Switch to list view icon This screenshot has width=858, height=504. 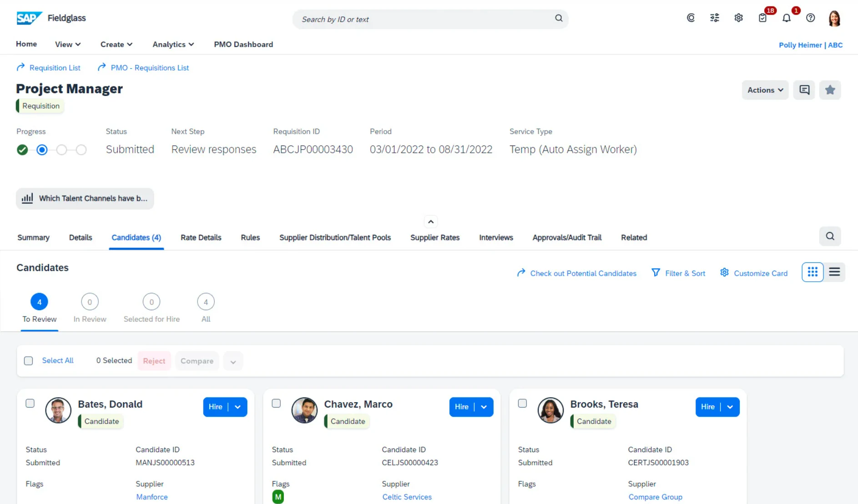(834, 272)
